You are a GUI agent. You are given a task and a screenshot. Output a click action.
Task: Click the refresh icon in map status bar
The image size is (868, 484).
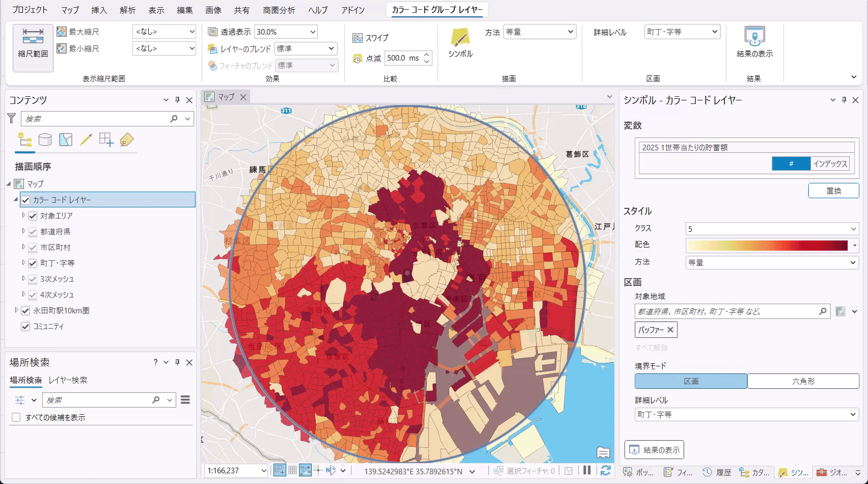click(x=605, y=471)
